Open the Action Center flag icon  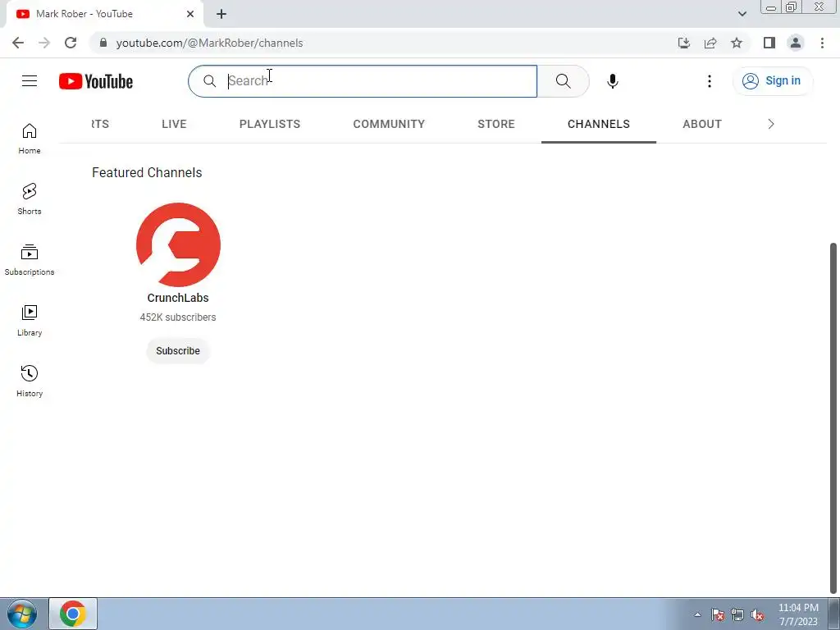(x=718, y=614)
